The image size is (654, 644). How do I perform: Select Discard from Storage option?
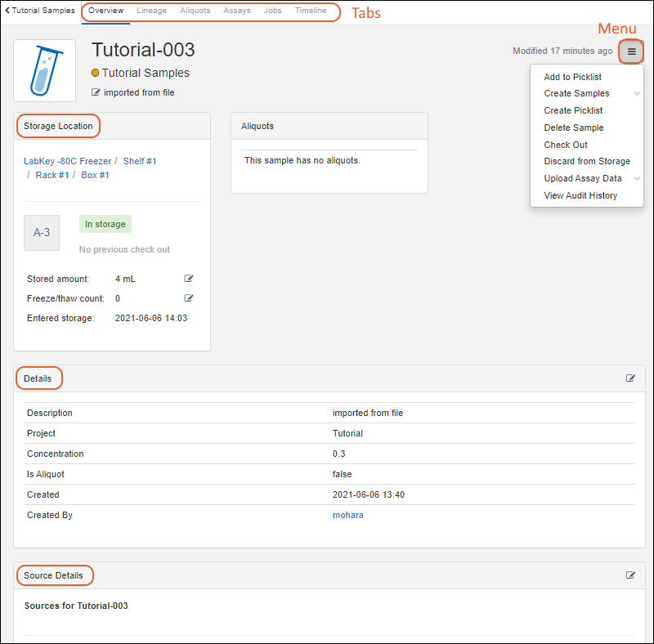(587, 162)
